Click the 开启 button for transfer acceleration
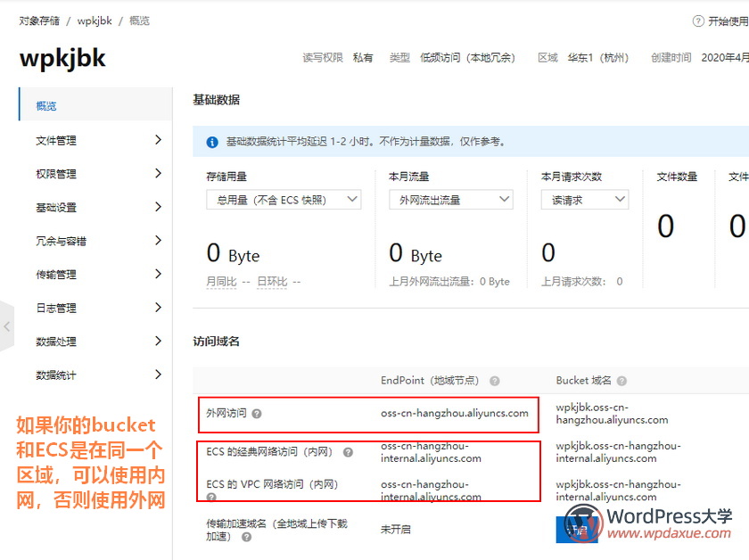749x560 pixels. [578, 529]
